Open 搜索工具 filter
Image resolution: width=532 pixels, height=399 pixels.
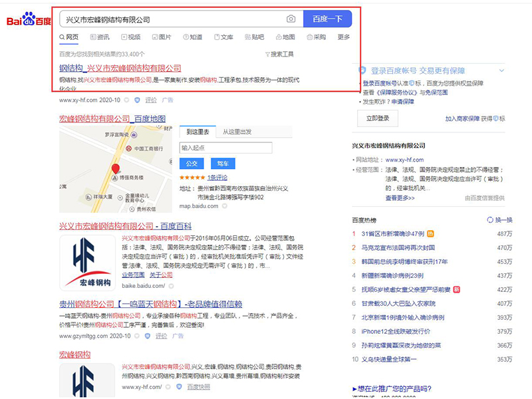[x=279, y=55]
